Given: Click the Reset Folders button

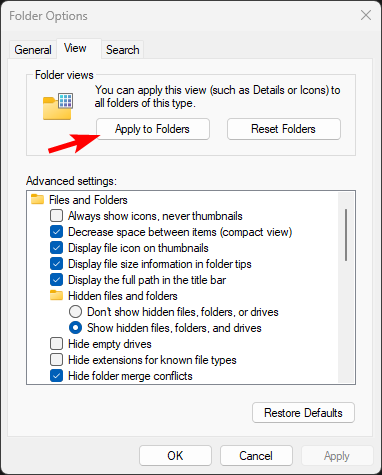Looking at the screenshot, I should pyautogui.click(x=284, y=129).
